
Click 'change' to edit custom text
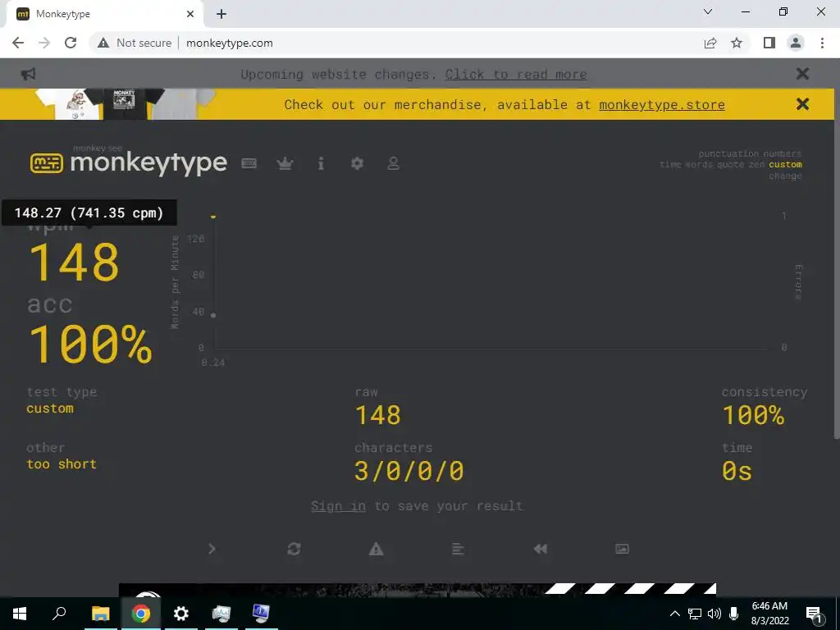point(785,176)
